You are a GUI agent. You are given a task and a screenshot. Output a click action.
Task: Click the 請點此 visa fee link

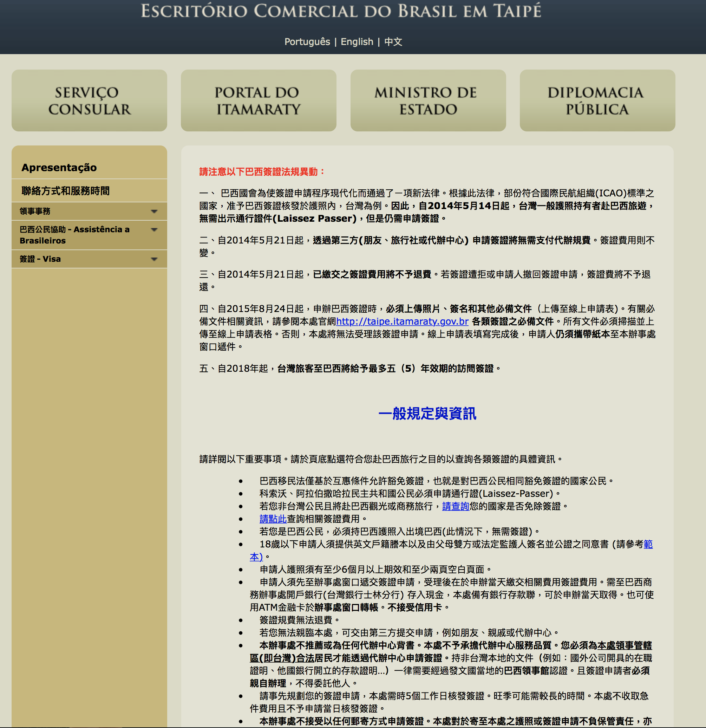pyautogui.click(x=273, y=519)
